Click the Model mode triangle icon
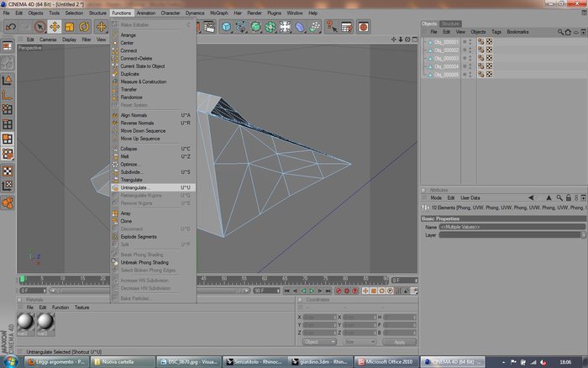Image resolution: width=588 pixels, height=368 pixels. tap(7, 80)
